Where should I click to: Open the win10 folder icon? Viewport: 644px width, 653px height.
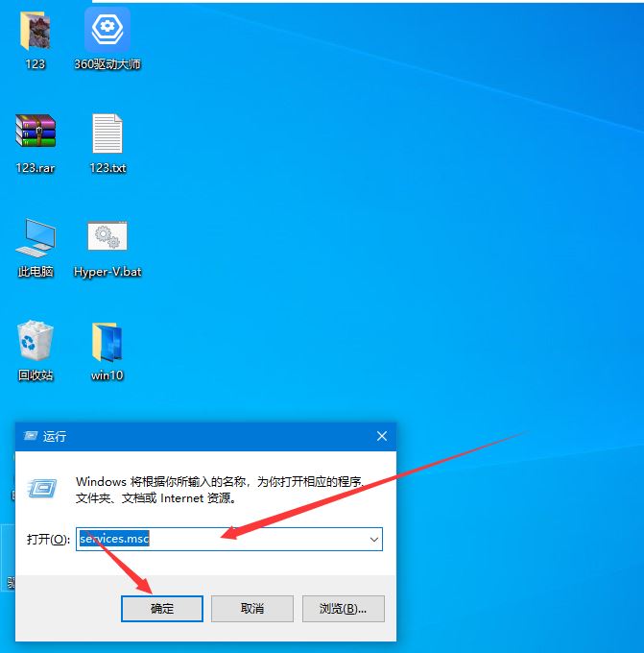click(107, 342)
